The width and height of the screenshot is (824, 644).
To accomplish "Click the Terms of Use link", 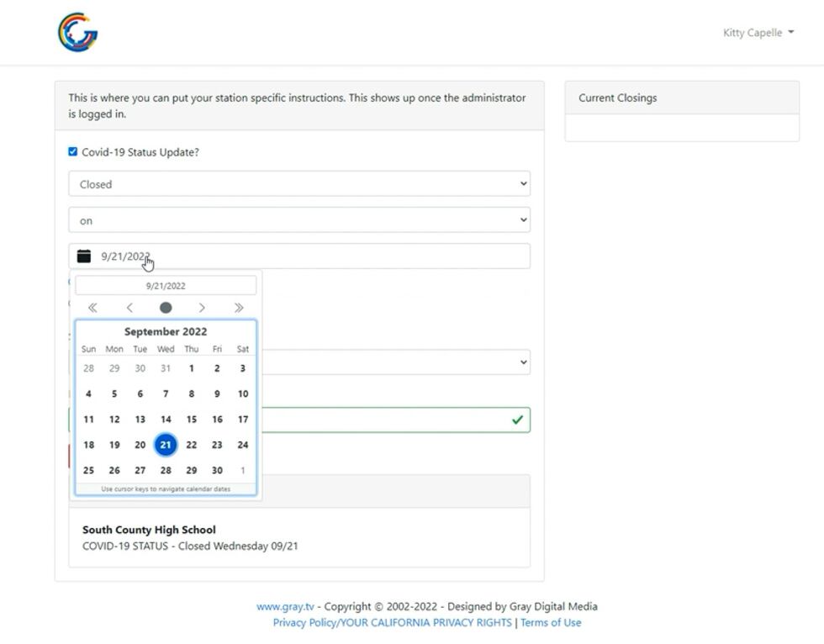I will [551, 623].
